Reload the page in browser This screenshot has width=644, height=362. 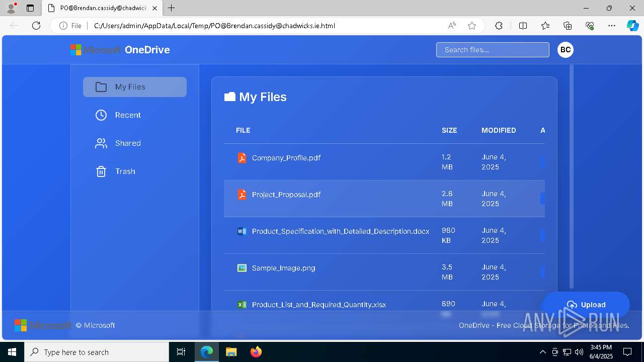[x=36, y=26]
